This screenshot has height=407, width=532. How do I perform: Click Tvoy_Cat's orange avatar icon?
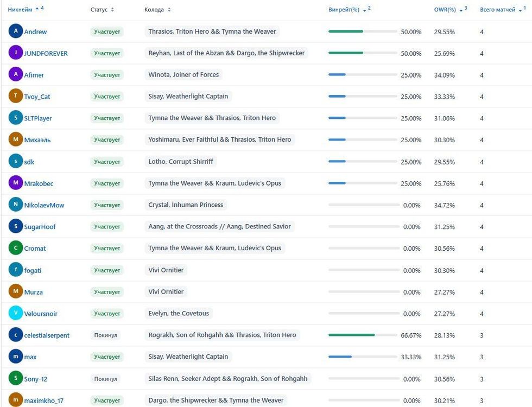click(16, 96)
